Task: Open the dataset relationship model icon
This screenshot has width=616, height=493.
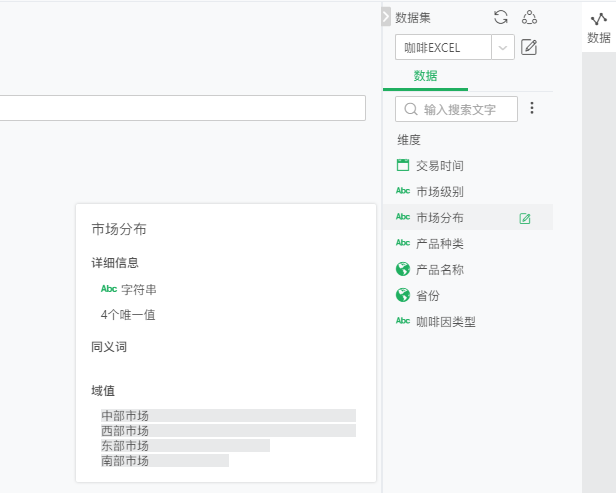Action: 530,17
